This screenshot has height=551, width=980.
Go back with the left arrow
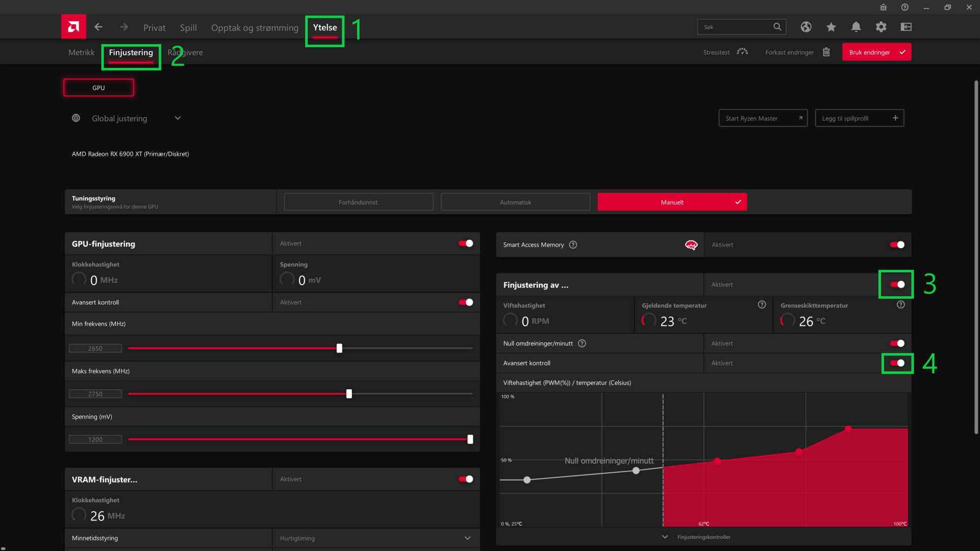99,27
